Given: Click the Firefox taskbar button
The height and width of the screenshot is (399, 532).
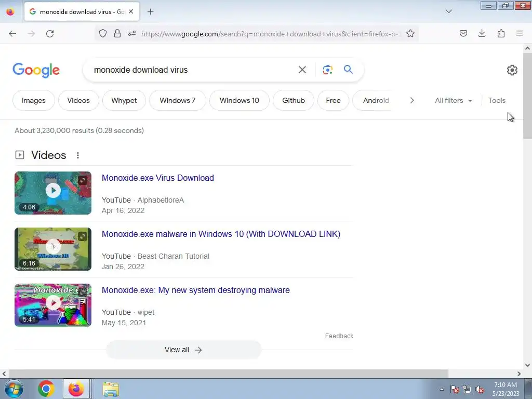Looking at the screenshot, I should click(76, 389).
